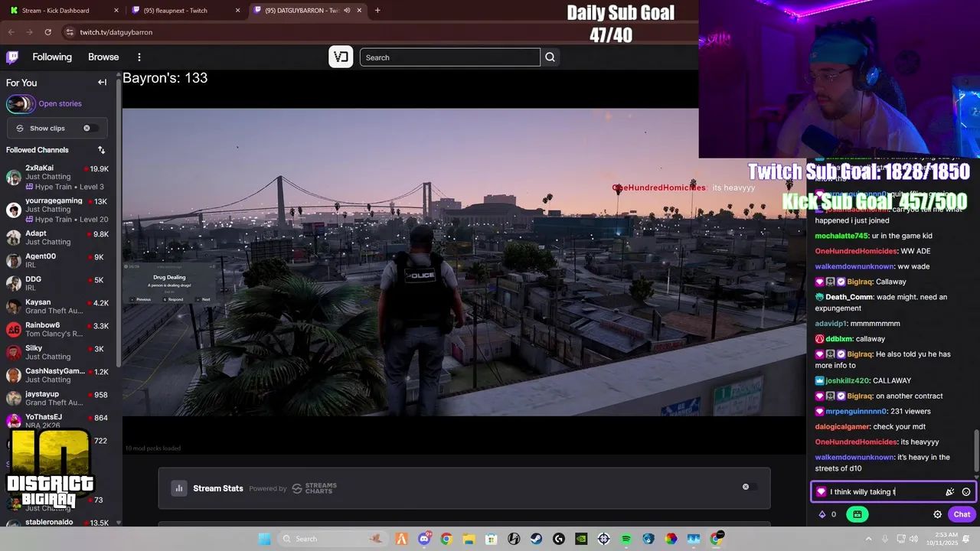980x551 pixels.
Task: Click Death_Comm username in chat
Action: coord(850,297)
